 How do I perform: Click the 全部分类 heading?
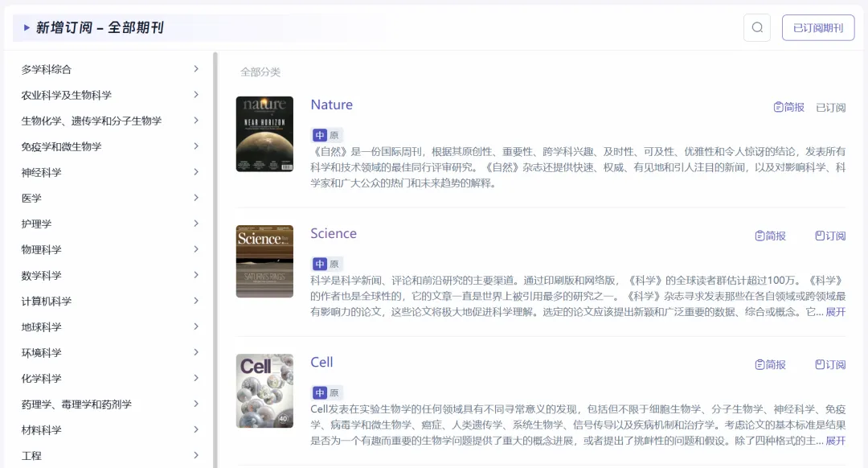(x=260, y=72)
